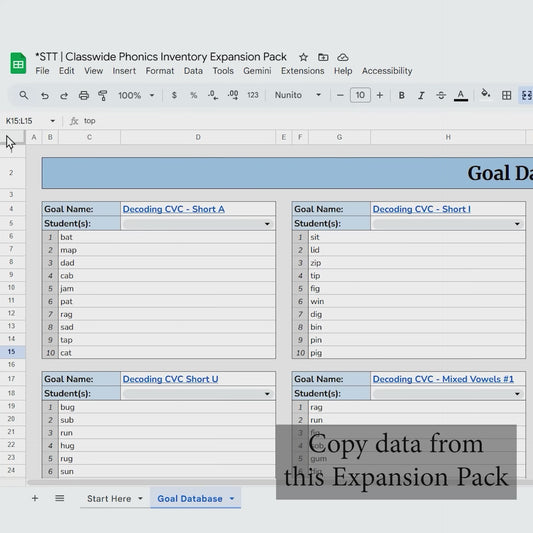Open Decoding CVC Short U link

(x=170, y=379)
